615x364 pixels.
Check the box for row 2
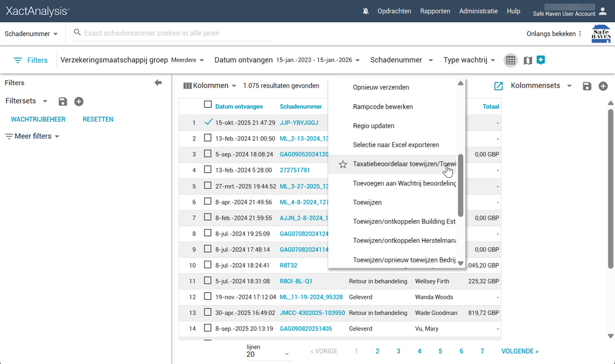208,138
